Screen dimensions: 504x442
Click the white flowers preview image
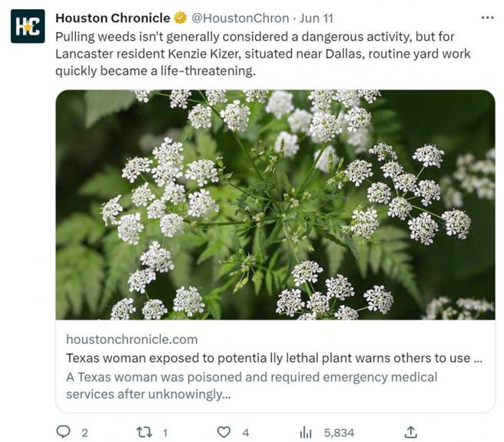click(x=275, y=204)
